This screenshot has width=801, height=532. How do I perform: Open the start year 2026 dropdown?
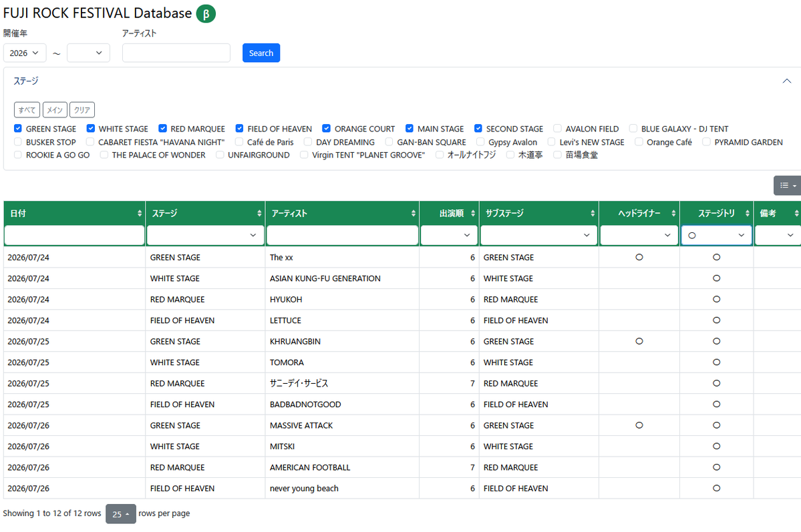click(x=25, y=53)
